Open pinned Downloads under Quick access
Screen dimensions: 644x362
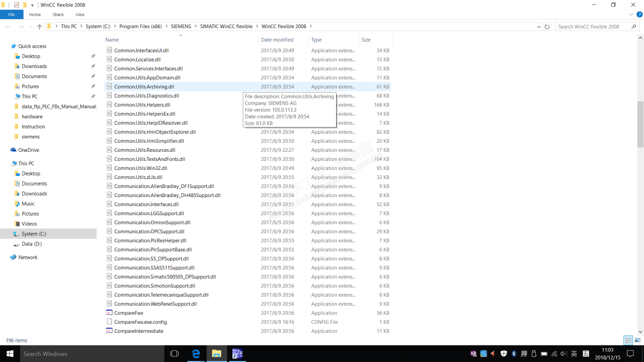34,66
